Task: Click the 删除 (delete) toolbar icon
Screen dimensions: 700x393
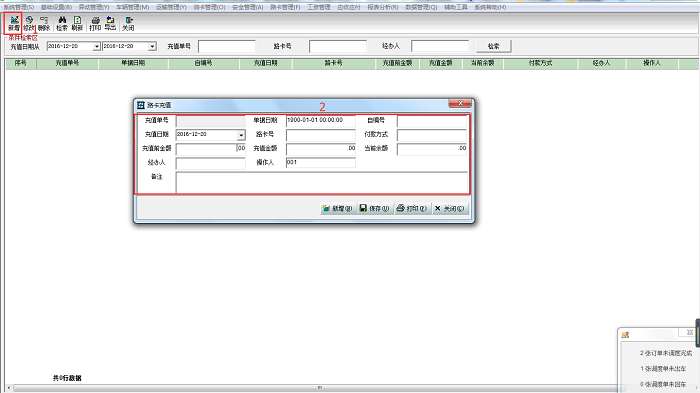Action: [x=44, y=23]
